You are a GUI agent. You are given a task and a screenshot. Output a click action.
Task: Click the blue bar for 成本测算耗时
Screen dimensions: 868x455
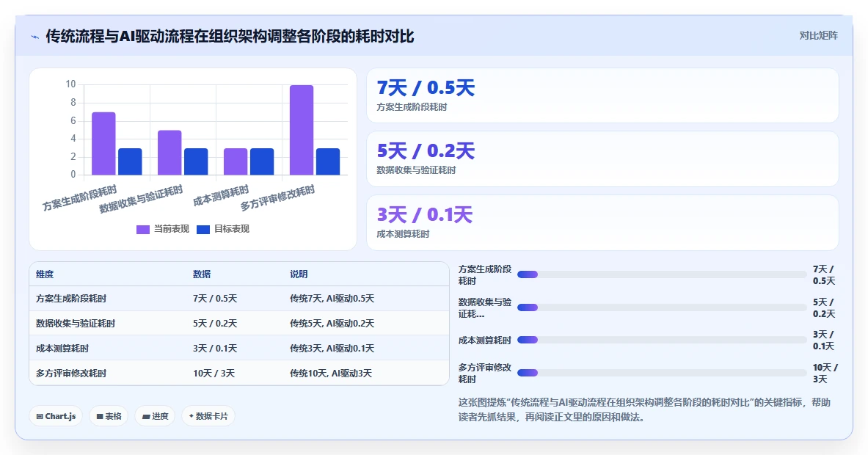pyautogui.click(x=262, y=161)
